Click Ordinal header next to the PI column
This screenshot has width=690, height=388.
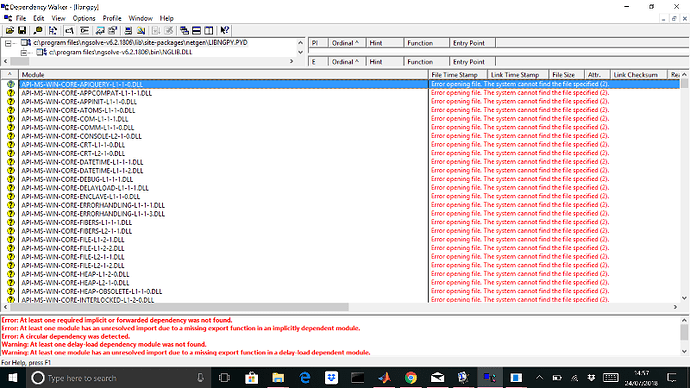pos(347,43)
